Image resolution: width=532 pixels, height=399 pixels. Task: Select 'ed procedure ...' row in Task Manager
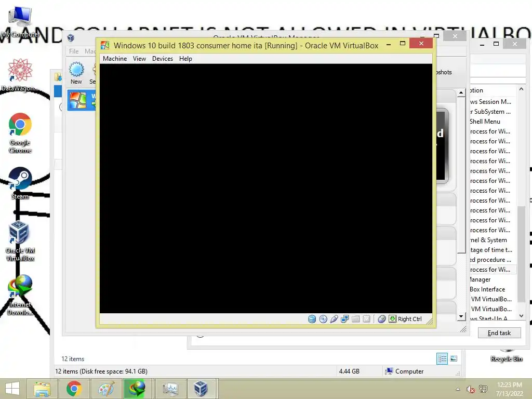[x=493, y=260]
